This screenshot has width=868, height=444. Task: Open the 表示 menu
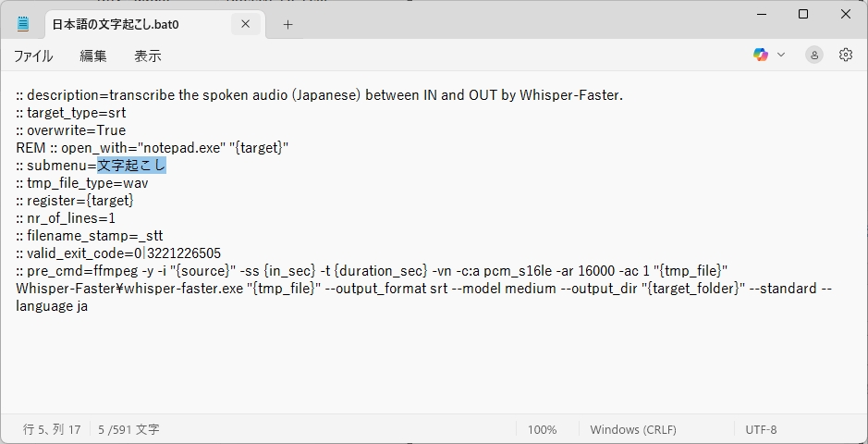click(148, 55)
